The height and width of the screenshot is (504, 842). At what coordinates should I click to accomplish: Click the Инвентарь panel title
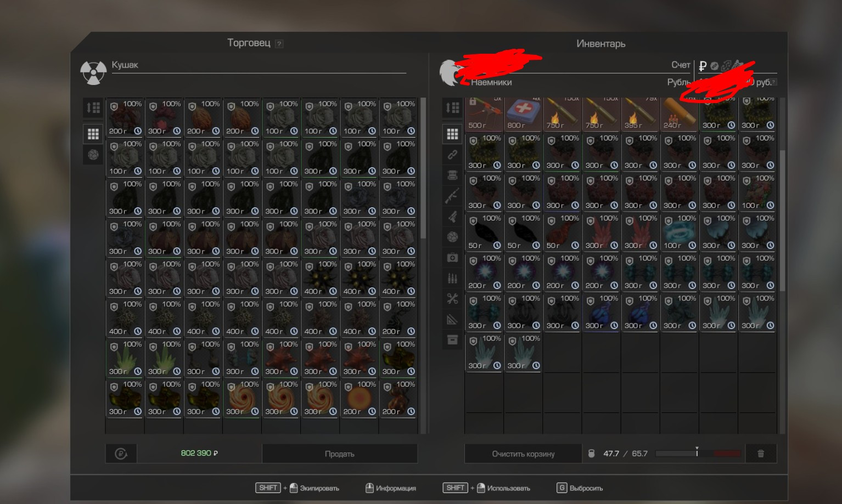(601, 43)
